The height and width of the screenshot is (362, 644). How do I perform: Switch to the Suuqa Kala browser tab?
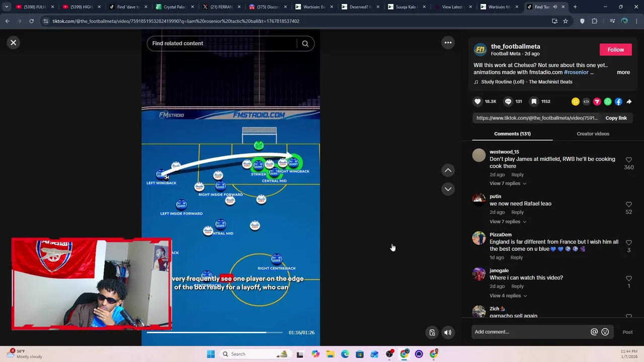(406, 7)
